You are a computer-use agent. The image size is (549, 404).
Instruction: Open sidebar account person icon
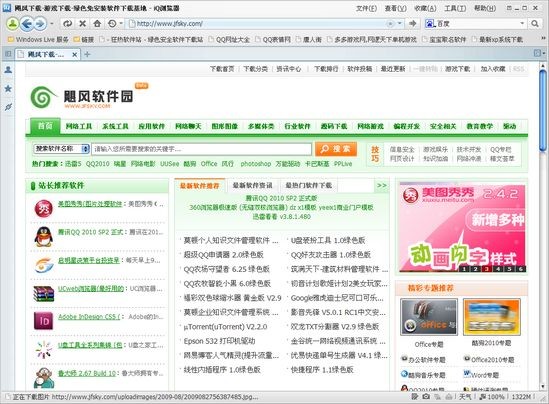click(x=8, y=70)
